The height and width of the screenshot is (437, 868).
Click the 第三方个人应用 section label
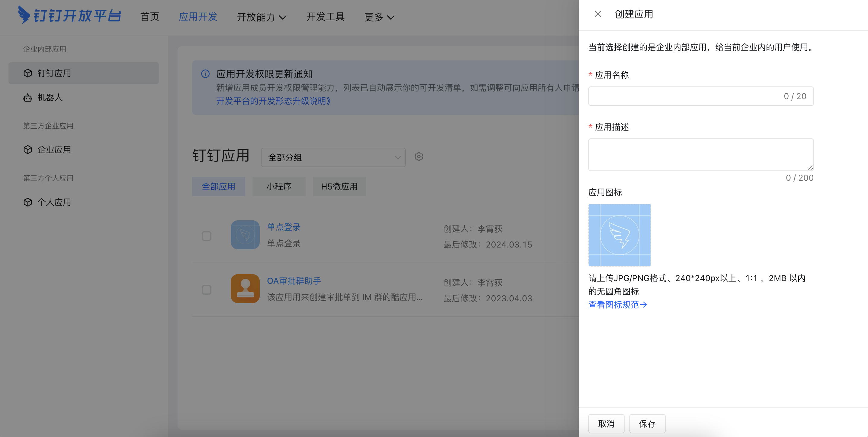pos(48,178)
